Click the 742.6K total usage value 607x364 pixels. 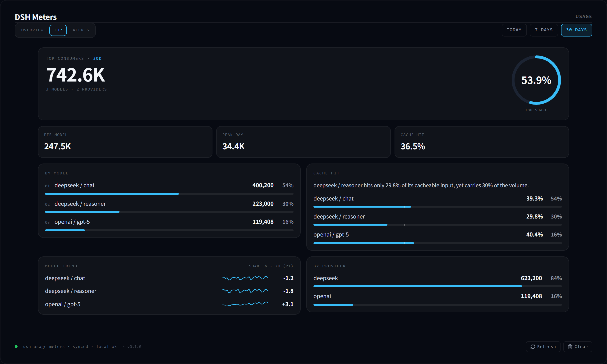pyautogui.click(x=76, y=75)
